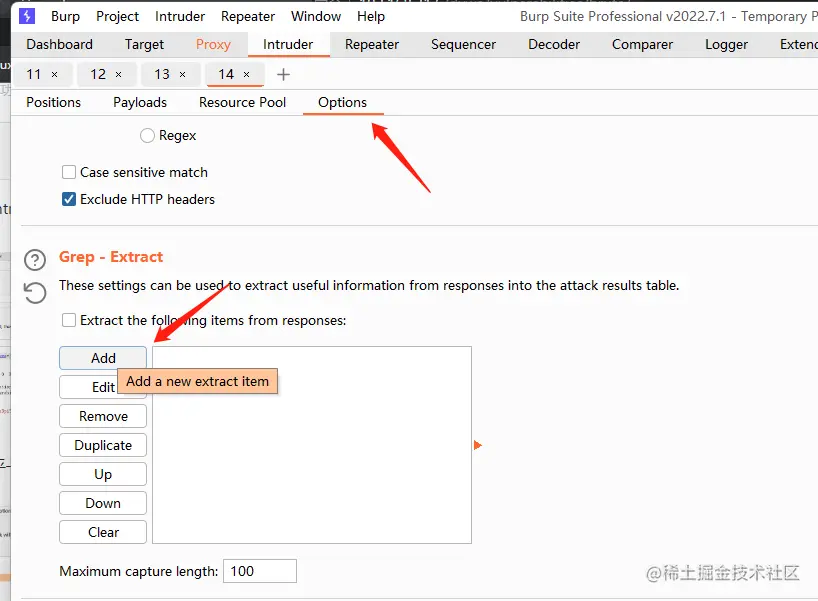
Task: Switch to the Target tab
Action: point(144,44)
